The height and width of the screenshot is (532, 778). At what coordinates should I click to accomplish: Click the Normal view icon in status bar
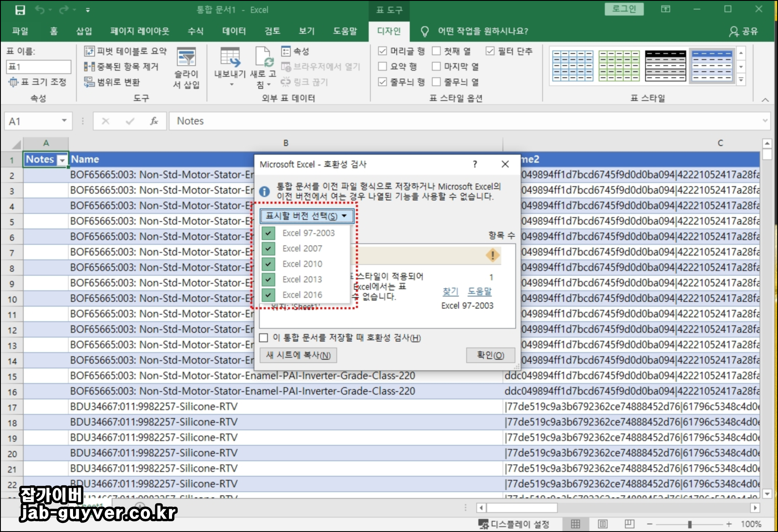(576, 524)
